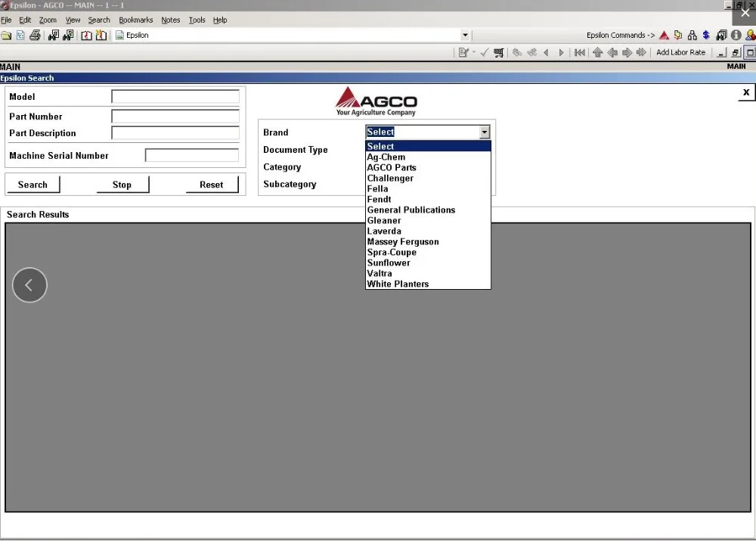Choose Spra-Coupe in Brand list
This screenshot has height=541, width=756.
(428, 253)
